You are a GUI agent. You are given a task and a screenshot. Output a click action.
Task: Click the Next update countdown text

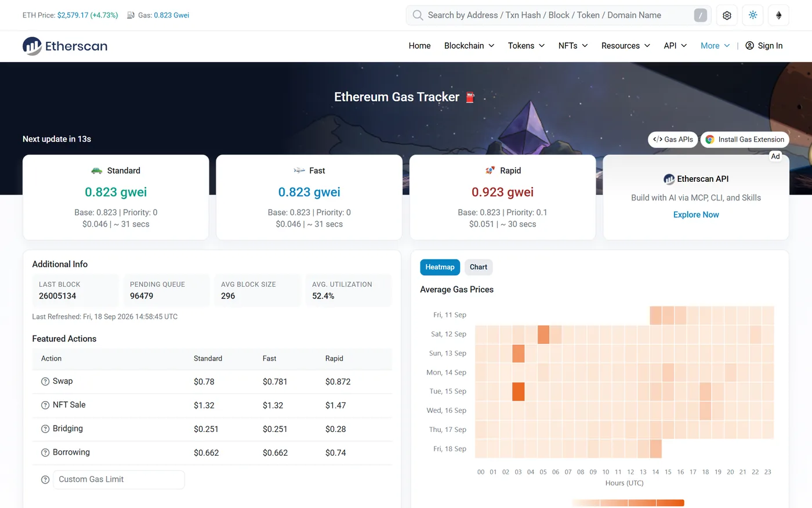click(57, 139)
